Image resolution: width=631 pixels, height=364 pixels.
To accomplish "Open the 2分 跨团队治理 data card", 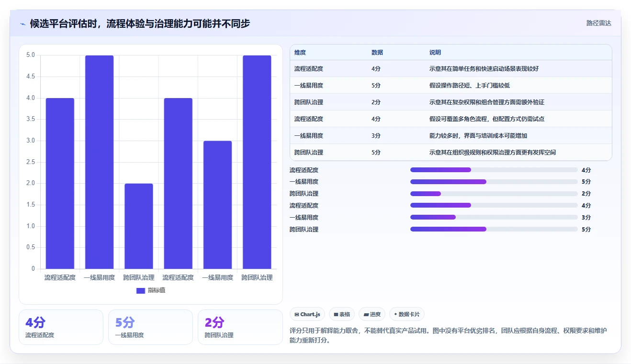I will tap(240, 327).
